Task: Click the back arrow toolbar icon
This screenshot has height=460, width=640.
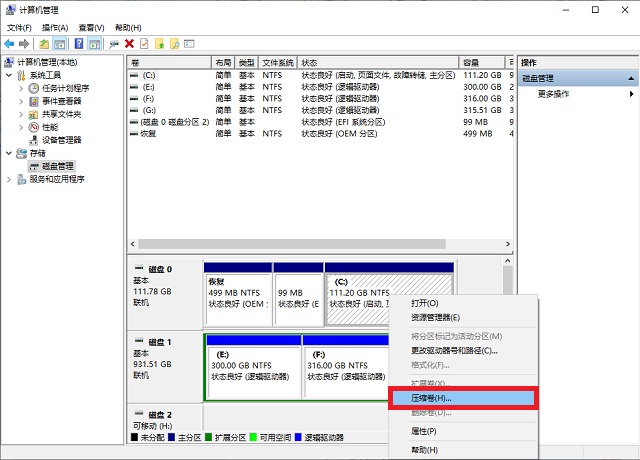Action: tap(10, 44)
